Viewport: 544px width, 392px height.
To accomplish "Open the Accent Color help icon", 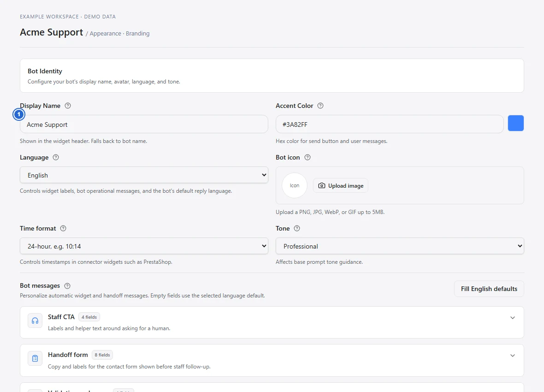I will click(x=320, y=106).
